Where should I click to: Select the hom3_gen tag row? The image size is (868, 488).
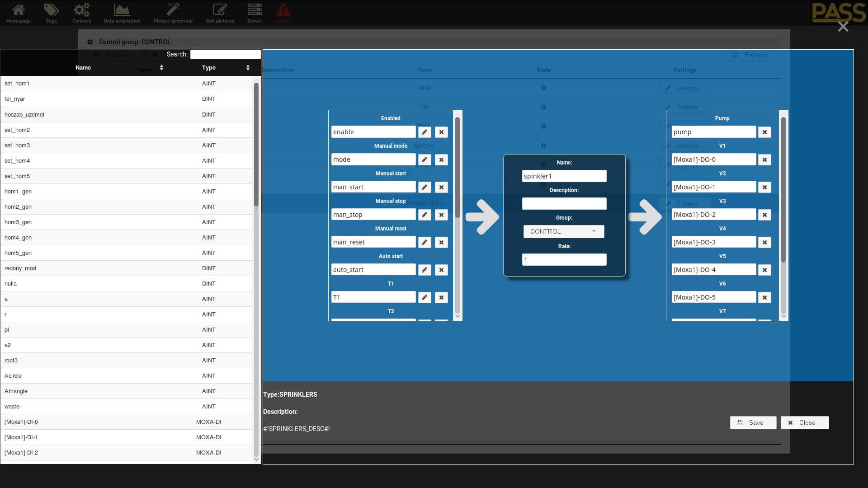pyautogui.click(x=126, y=222)
